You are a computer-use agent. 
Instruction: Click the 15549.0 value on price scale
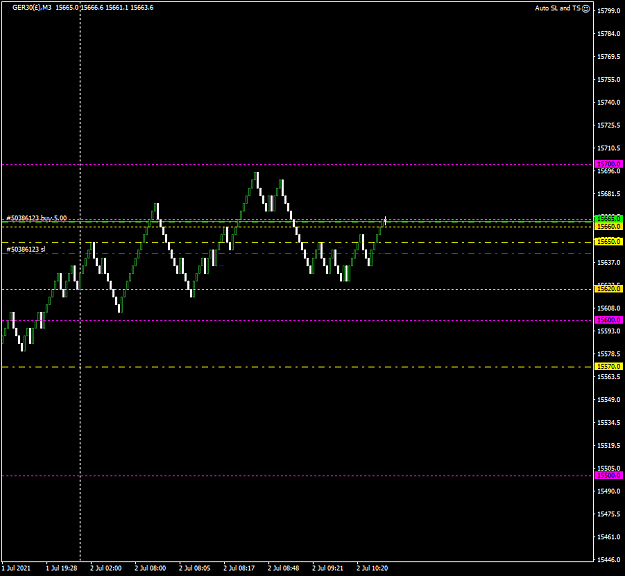point(608,400)
